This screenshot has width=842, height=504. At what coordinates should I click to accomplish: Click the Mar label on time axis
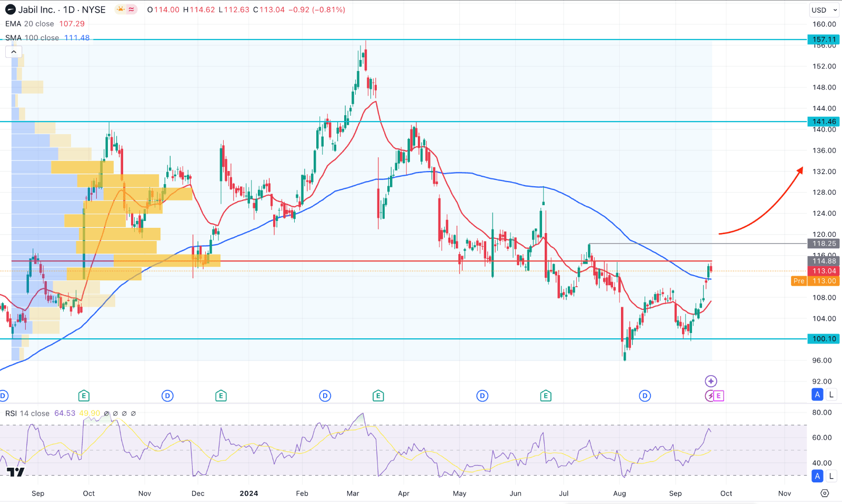(x=353, y=493)
